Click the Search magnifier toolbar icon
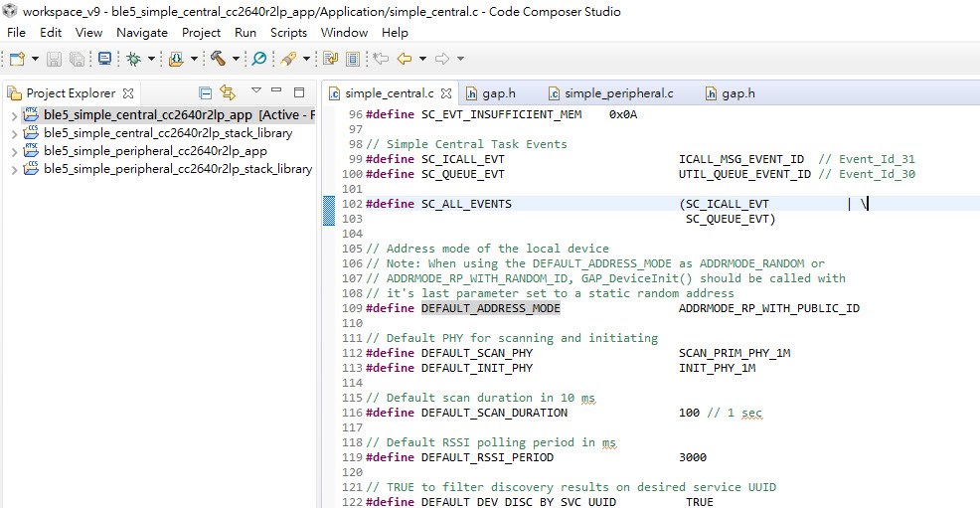The image size is (980, 508). (258, 59)
